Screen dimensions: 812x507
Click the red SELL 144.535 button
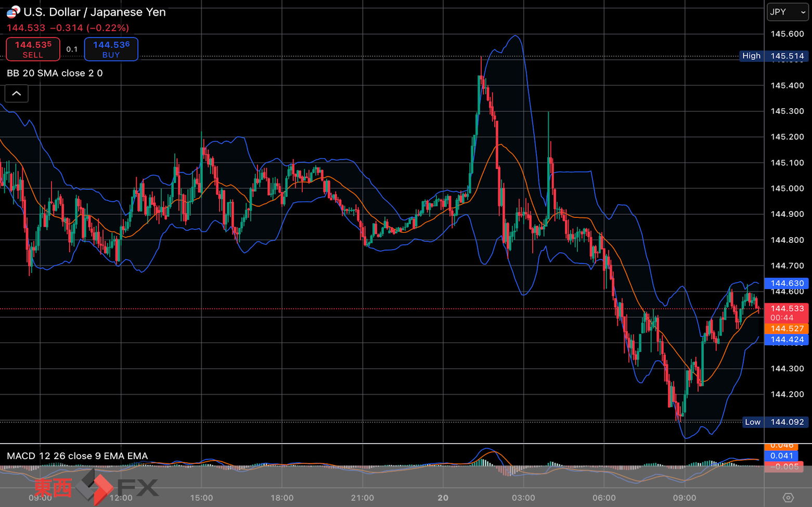point(33,49)
